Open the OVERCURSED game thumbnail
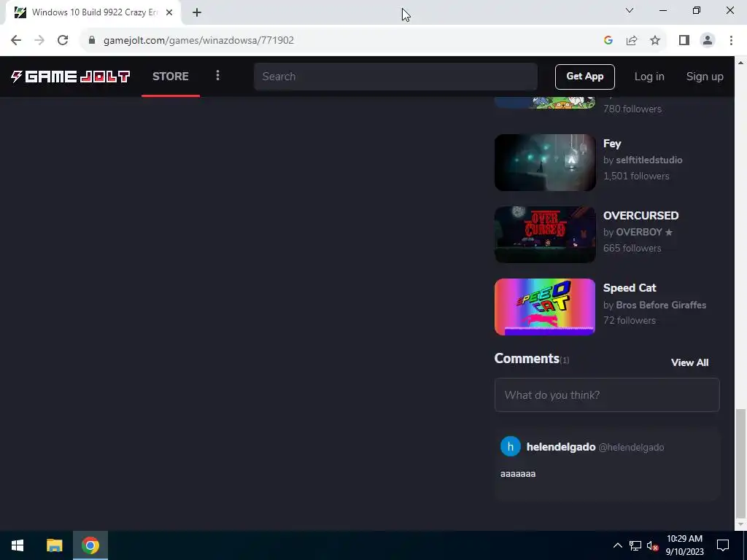This screenshot has width=747, height=560. 545,235
